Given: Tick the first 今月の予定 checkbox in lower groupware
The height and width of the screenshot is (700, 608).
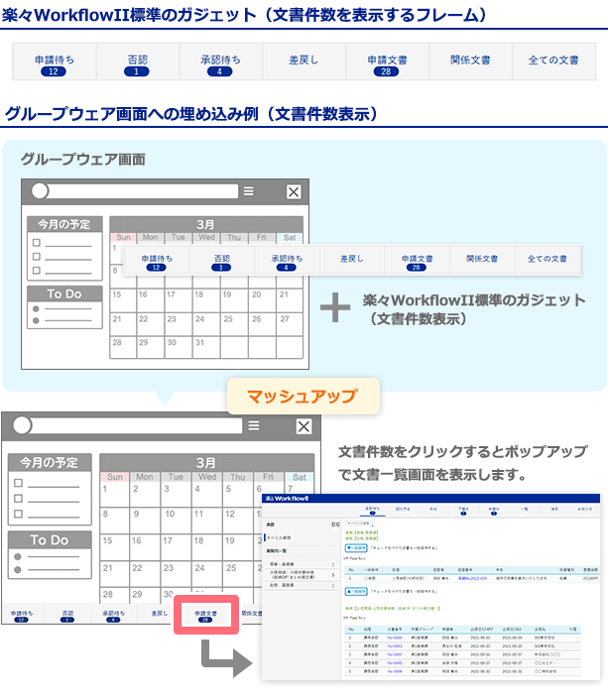Looking at the screenshot, I should pyautogui.click(x=18, y=483).
